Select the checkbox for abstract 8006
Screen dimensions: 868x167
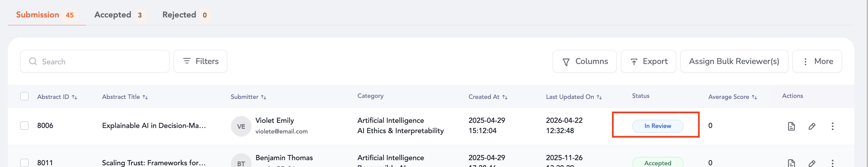tap(24, 126)
